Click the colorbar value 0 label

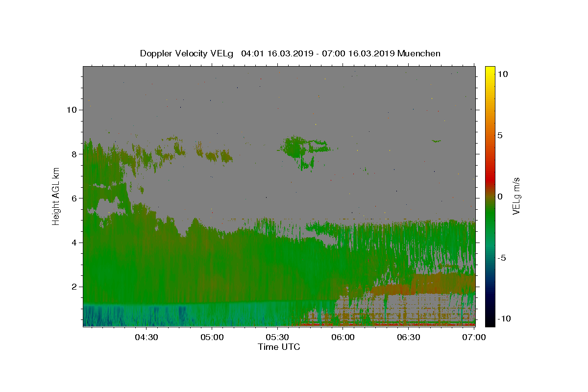(500, 196)
